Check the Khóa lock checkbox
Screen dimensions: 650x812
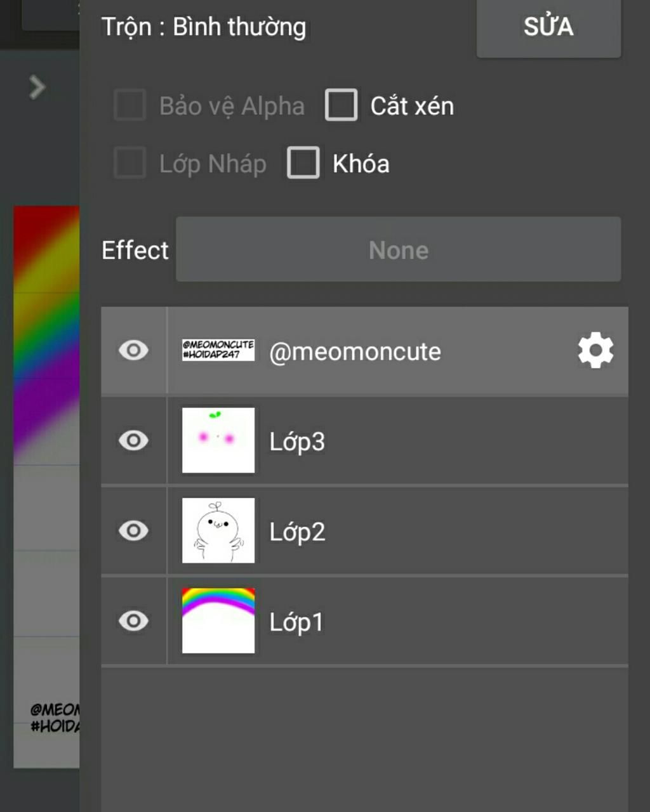pos(303,163)
